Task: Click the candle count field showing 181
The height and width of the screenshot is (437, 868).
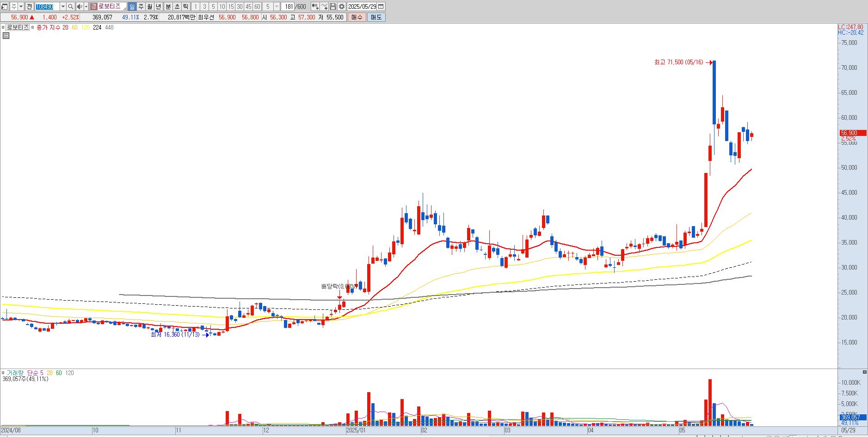Action: (288, 6)
